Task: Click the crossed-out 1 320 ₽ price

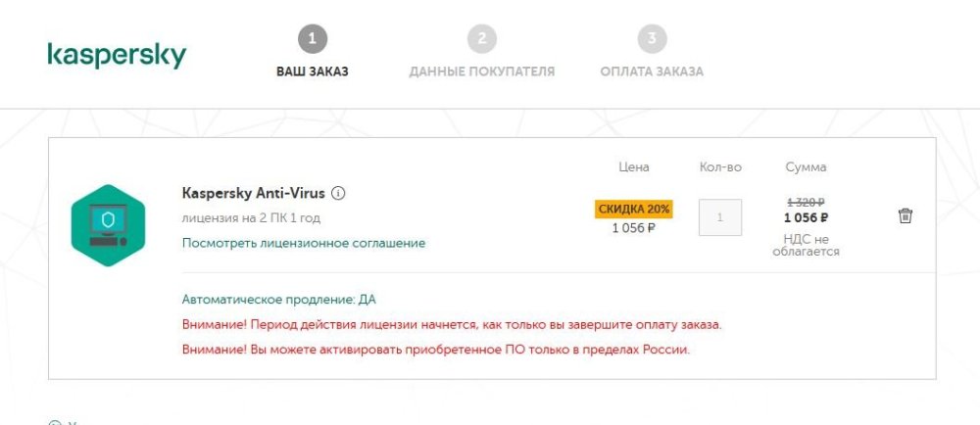Action: 806,202
